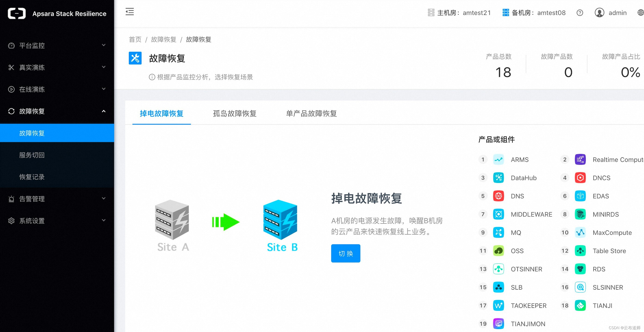Click the DataHub product icon
644x332 pixels.
[498, 178]
